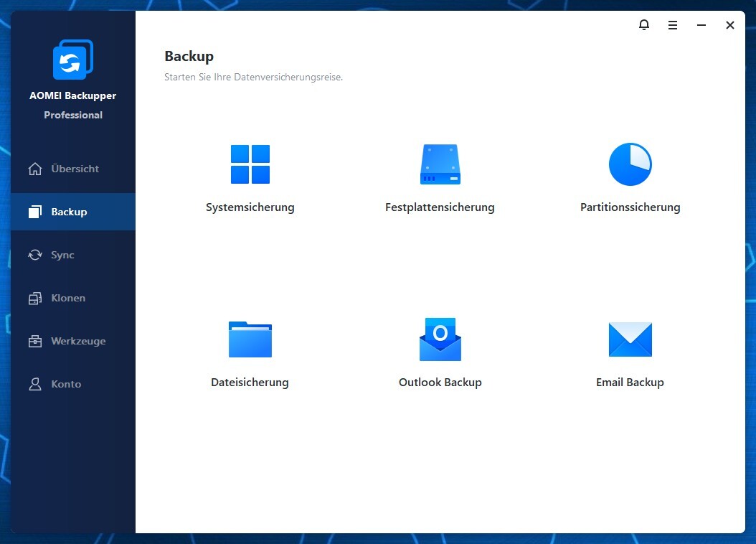Click the hard drive icon for Festplattensicherung
The height and width of the screenshot is (544, 756).
pyautogui.click(x=440, y=164)
